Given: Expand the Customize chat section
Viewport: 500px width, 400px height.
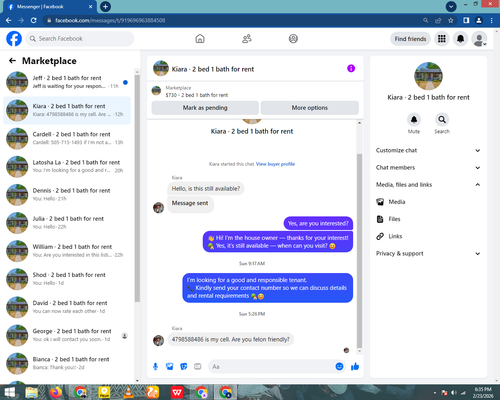Looking at the screenshot, I should tap(428, 150).
